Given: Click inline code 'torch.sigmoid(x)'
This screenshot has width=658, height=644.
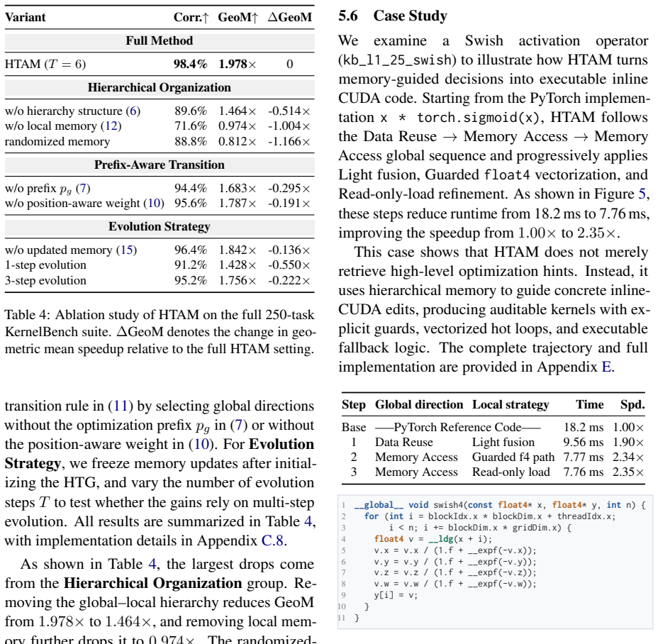Looking at the screenshot, I should click(479, 117).
